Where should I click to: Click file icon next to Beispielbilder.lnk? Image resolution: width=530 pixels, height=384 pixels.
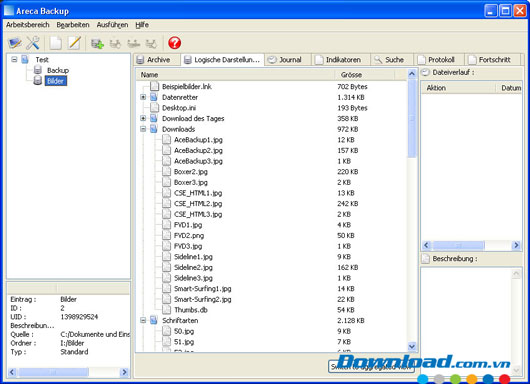click(154, 86)
